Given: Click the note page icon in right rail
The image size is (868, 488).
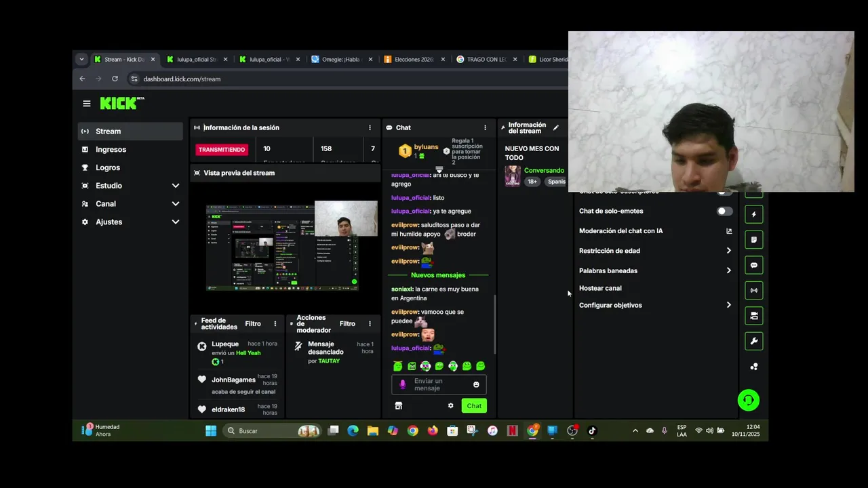Looking at the screenshot, I should (754, 240).
